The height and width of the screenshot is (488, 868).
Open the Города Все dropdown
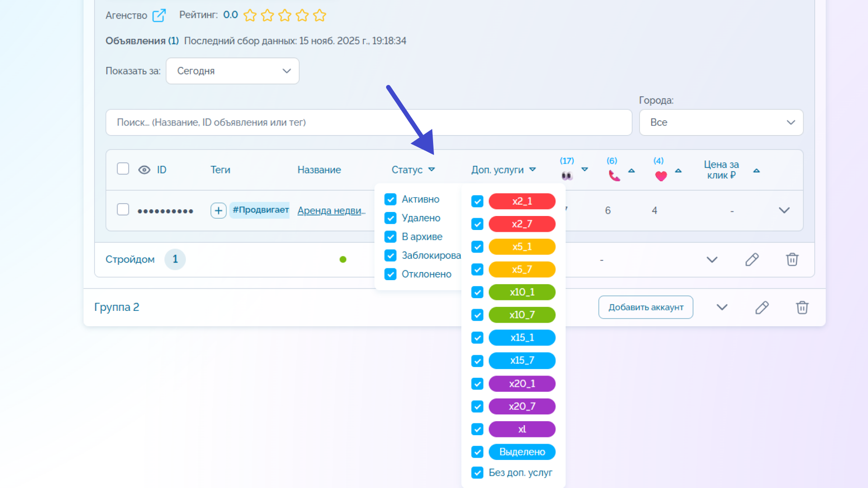pyautogui.click(x=721, y=122)
